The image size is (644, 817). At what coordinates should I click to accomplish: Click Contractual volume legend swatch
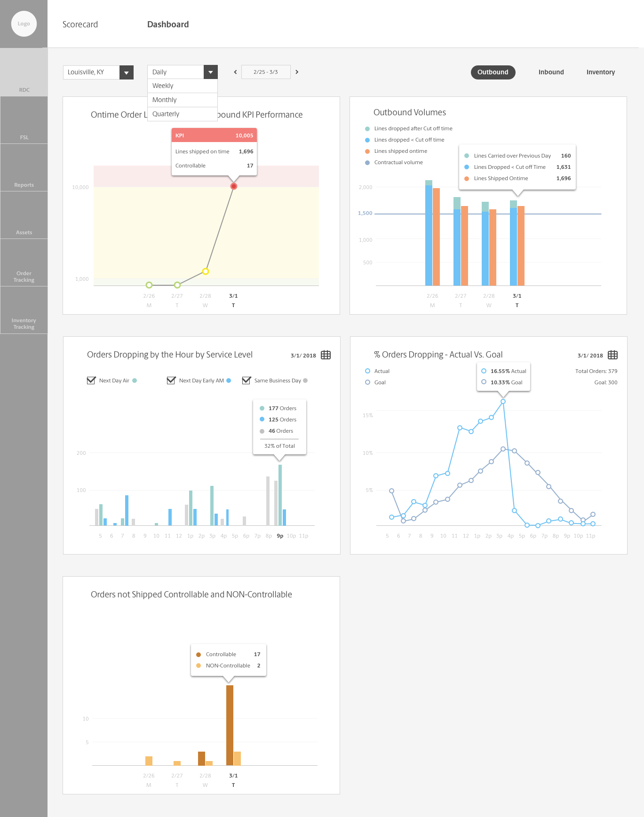367,162
